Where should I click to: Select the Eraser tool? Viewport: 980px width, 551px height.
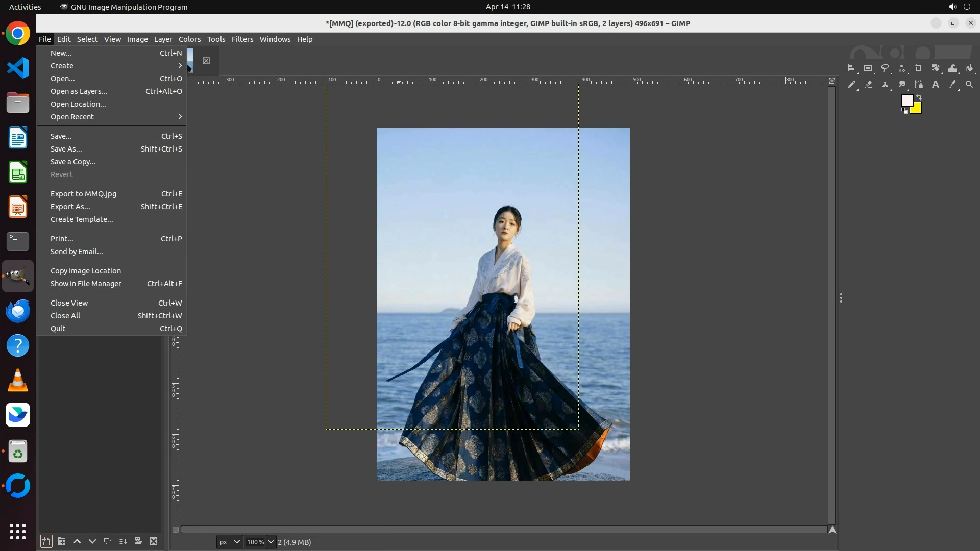[868, 85]
